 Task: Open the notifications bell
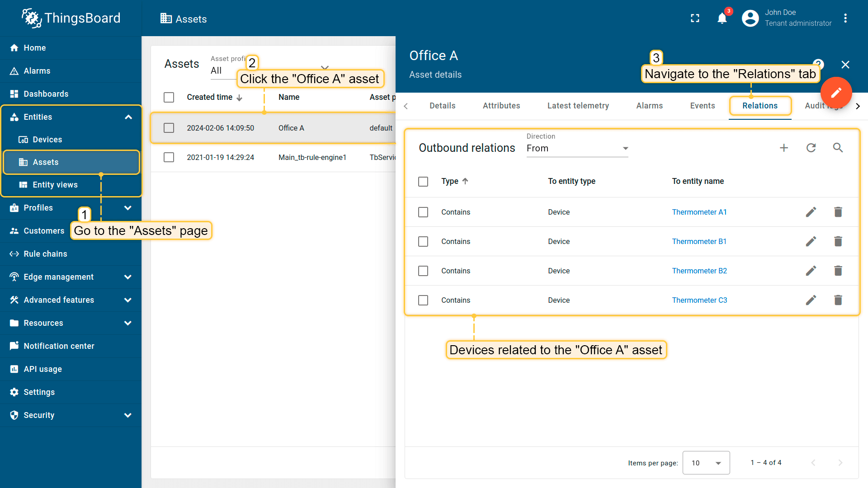pyautogui.click(x=722, y=18)
